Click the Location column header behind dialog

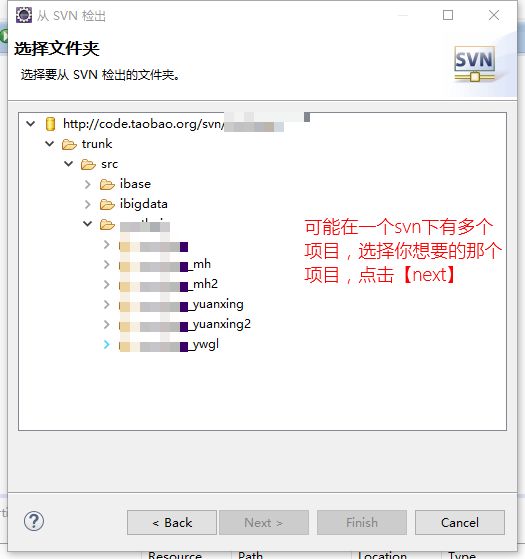click(x=382, y=555)
